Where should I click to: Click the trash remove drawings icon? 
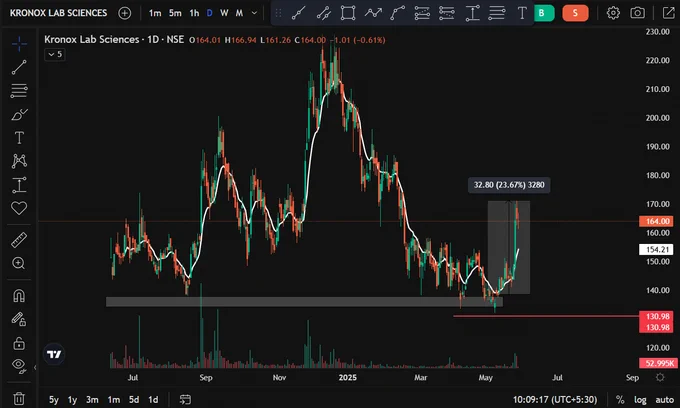tap(19, 398)
